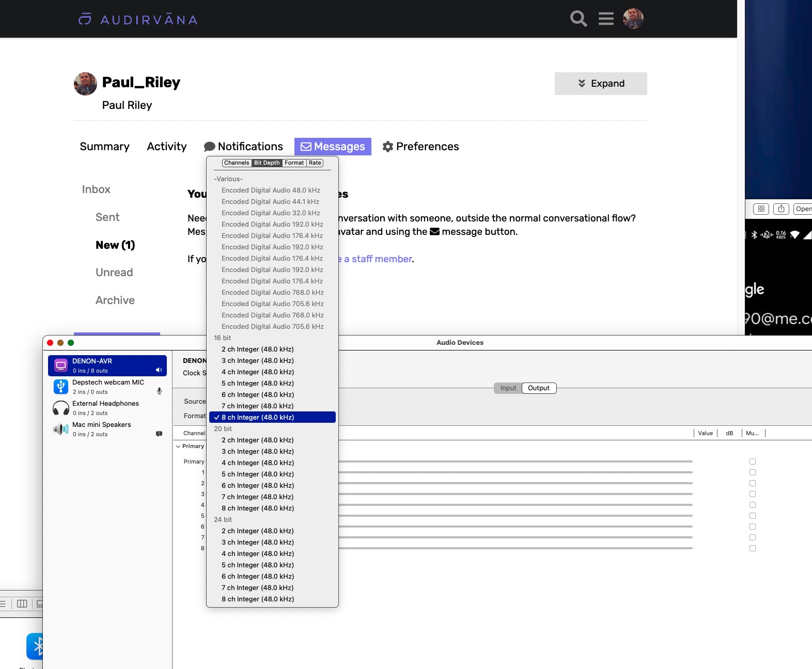Open the Inbox messages link
Image resolution: width=812 pixels, height=669 pixels.
(96, 189)
